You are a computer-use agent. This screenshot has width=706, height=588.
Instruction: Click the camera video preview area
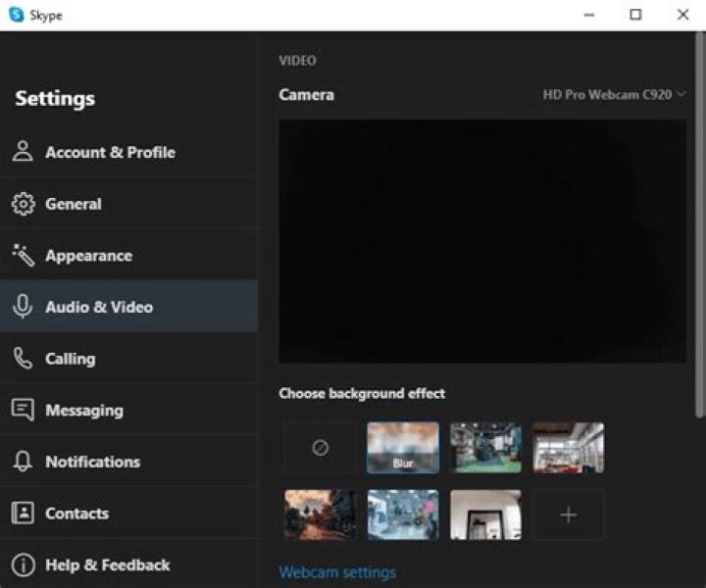(482, 241)
